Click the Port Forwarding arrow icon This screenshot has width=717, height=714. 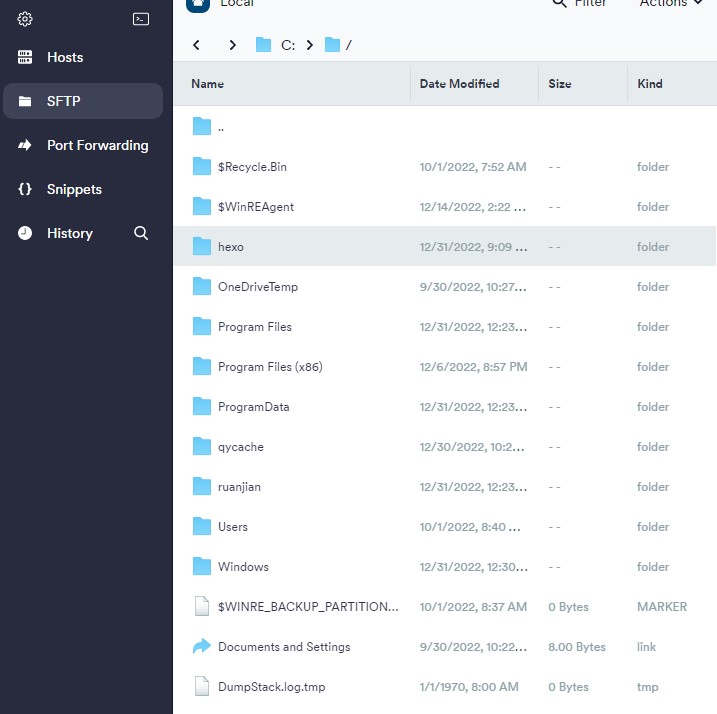[x=26, y=145]
